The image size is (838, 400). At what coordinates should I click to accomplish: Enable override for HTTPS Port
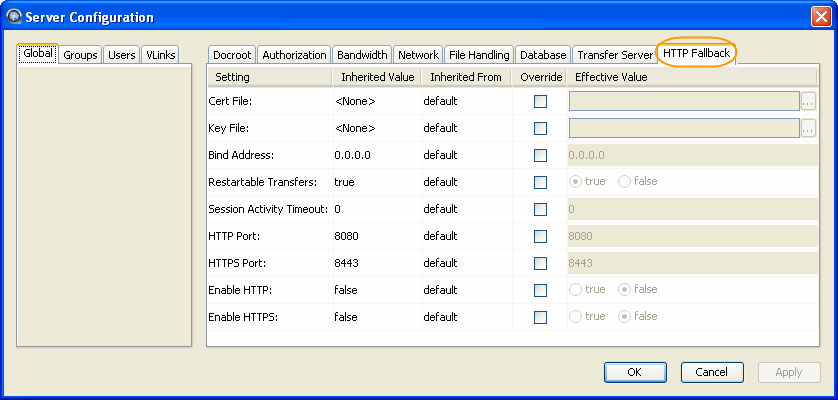click(540, 263)
